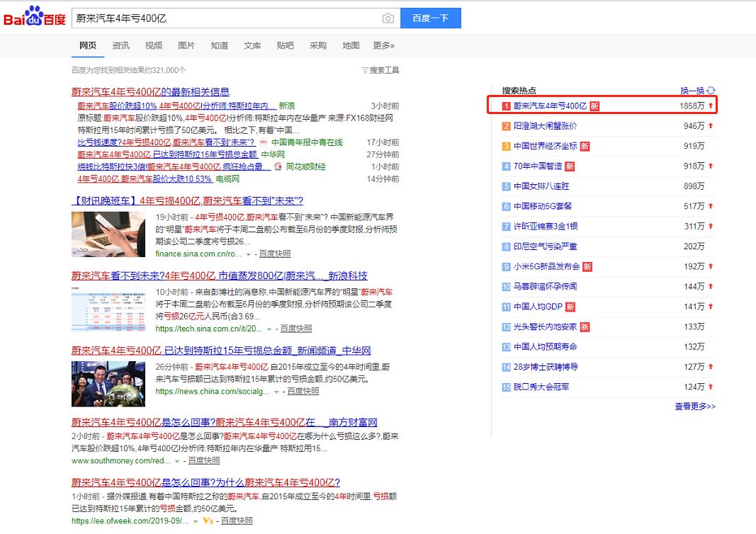Viewport: 756px width, 534px height.
Task: Open 比亏钱速度?4年亏损400亿 news link
Action: pos(166,142)
